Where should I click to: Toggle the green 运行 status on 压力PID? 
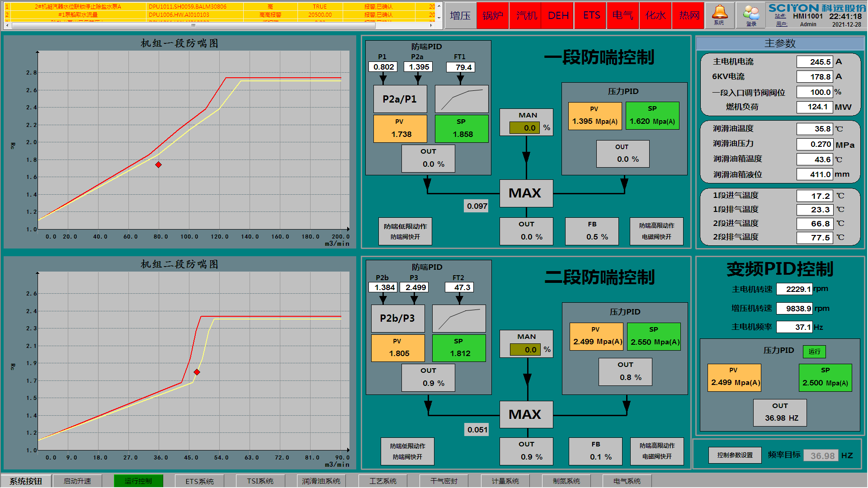[x=814, y=352]
